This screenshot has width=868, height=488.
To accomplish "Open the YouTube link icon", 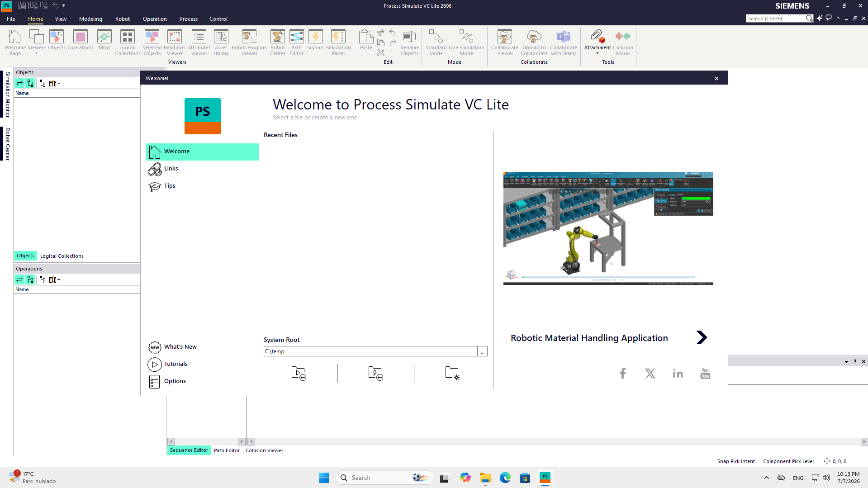I will pyautogui.click(x=705, y=374).
